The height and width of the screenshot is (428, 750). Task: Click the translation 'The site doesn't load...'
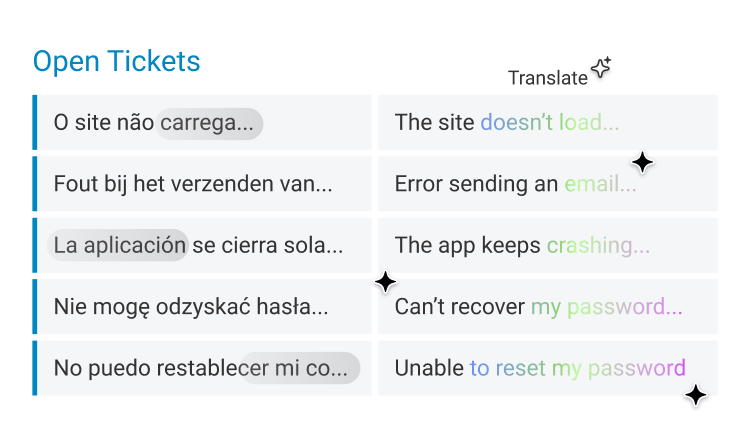tap(548, 122)
